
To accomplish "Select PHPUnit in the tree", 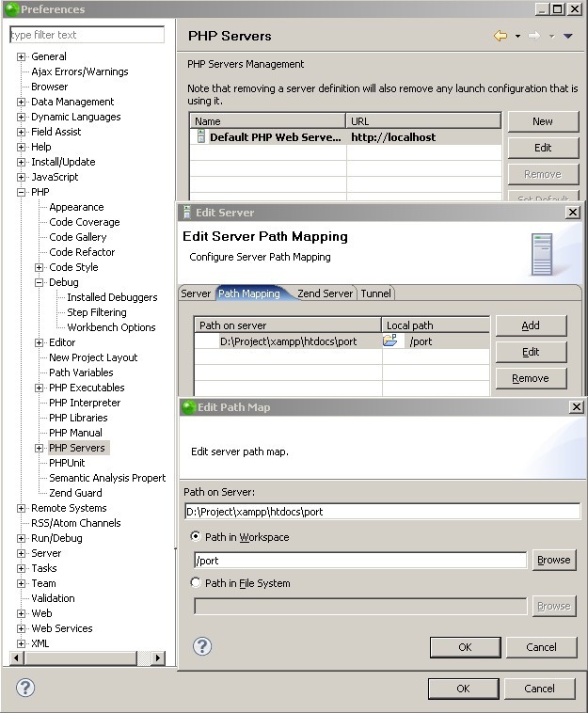I will click(x=67, y=463).
